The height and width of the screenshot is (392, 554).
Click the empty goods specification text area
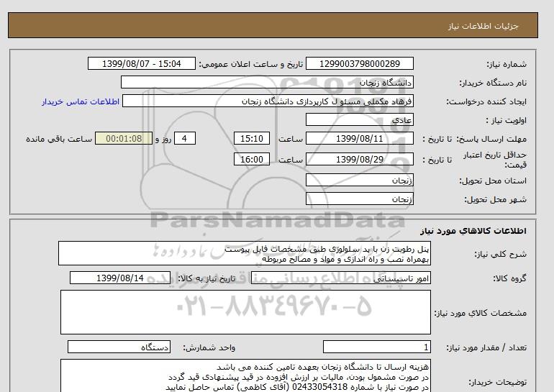(x=245, y=312)
